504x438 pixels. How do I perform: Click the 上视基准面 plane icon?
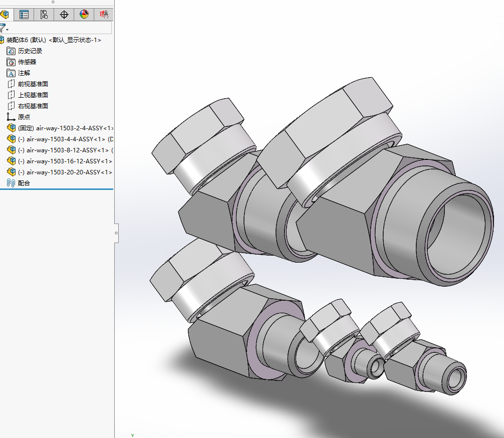(11, 95)
